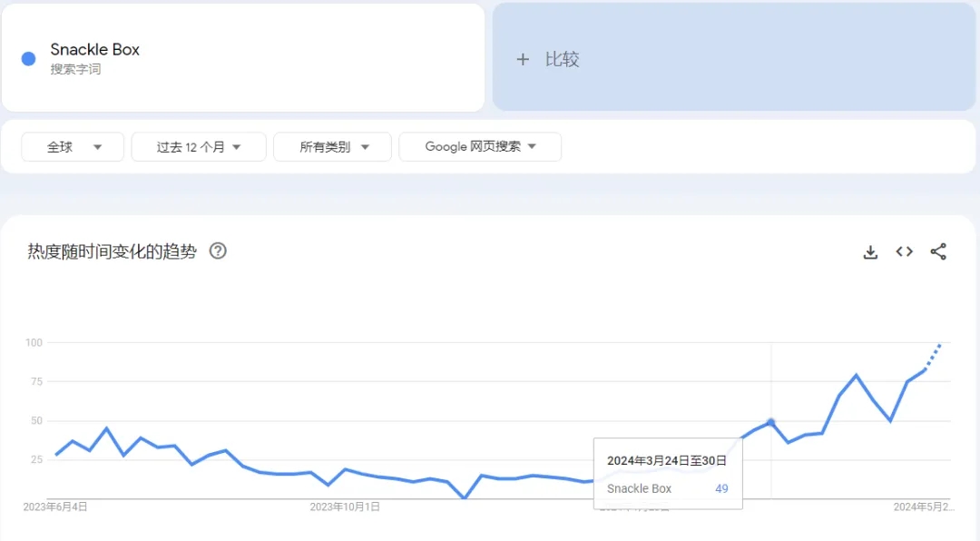This screenshot has height=541, width=980.
Task: Download the trends data as CSV
Action: click(x=870, y=251)
